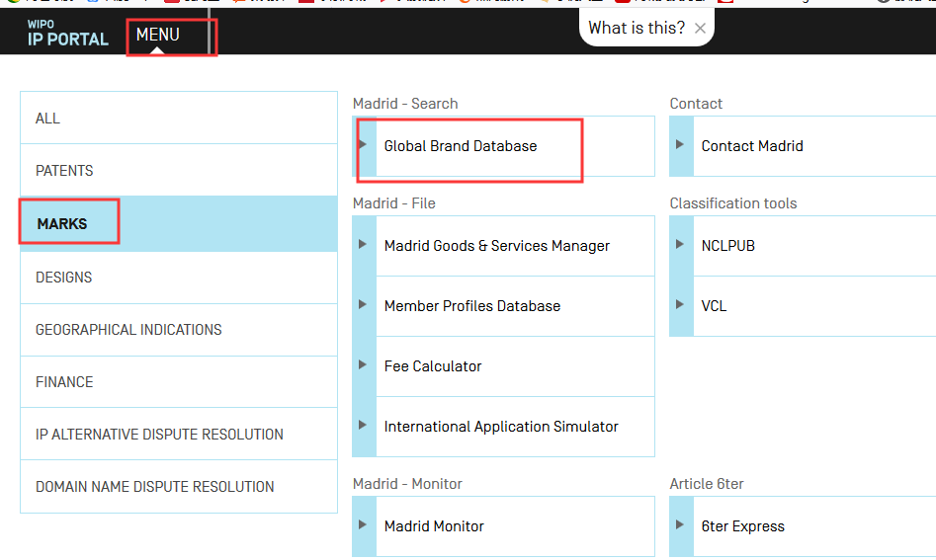Select the PATENTS category

point(179,171)
